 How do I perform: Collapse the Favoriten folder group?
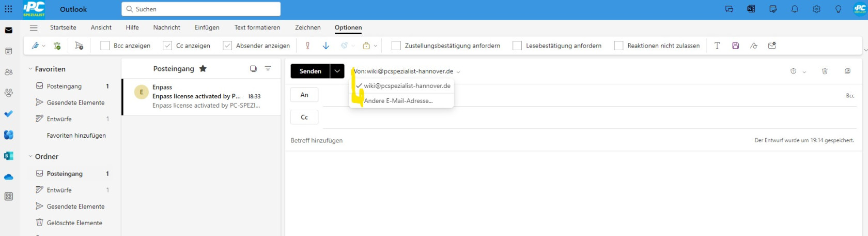point(30,69)
